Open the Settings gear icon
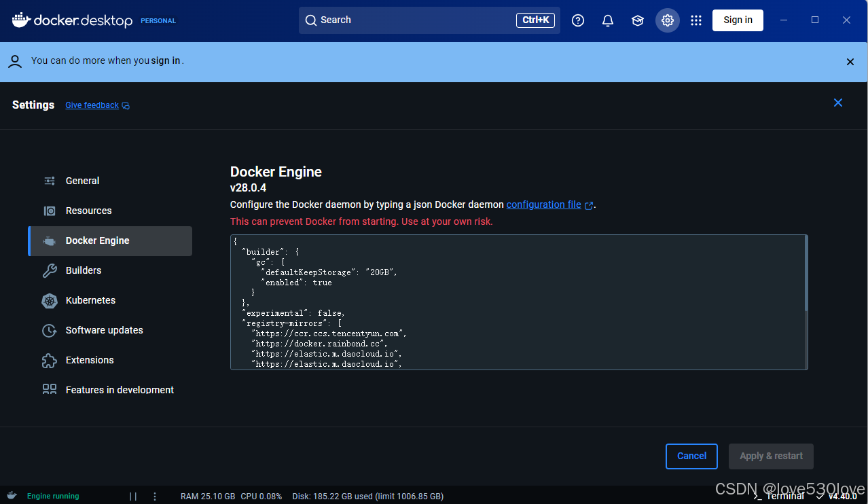 (x=668, y=20)
